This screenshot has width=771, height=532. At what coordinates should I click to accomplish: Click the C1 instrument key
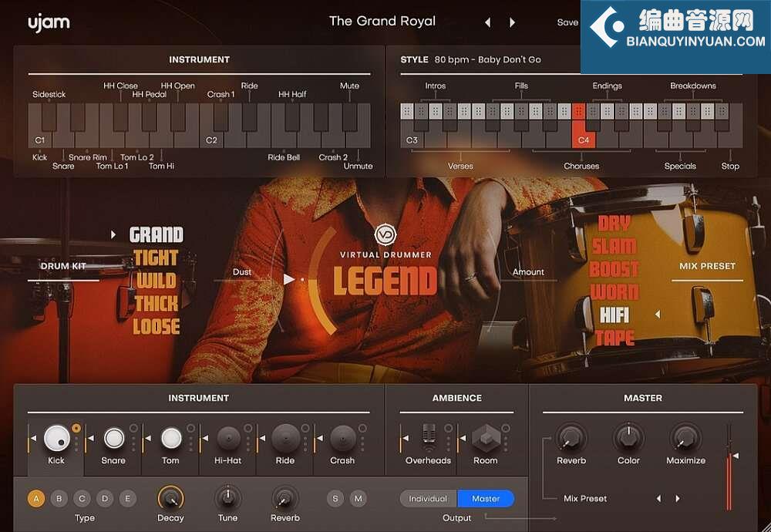pos(40,140)
